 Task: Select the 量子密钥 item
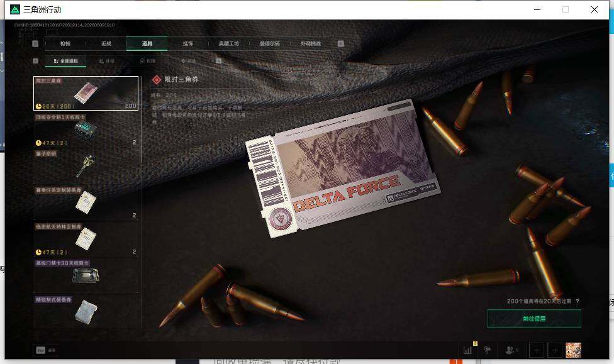click(x=86, y=166)
